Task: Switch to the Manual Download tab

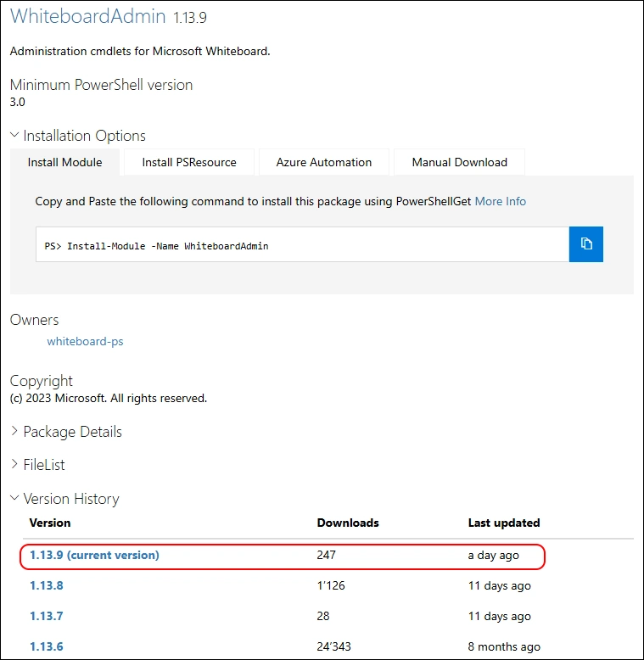Action: tap(459, 162)
